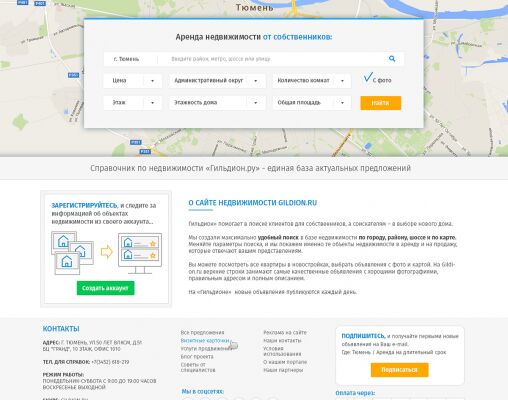Image resolution: width=508 pixels, height=400 pixels.
Task: Toggle the 'С фото' checkbox
Action: point(368,78)
